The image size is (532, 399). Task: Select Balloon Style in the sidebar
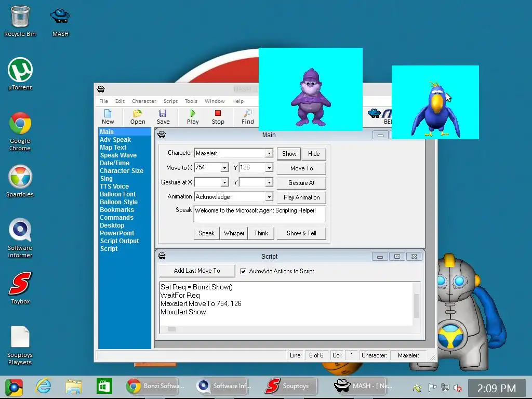click(119, 202)
